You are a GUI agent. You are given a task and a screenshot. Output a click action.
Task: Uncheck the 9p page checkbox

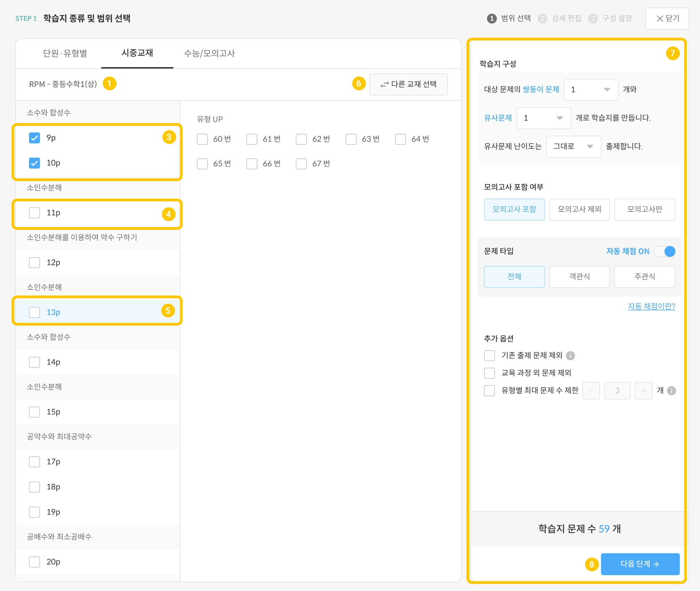[35, 138]
